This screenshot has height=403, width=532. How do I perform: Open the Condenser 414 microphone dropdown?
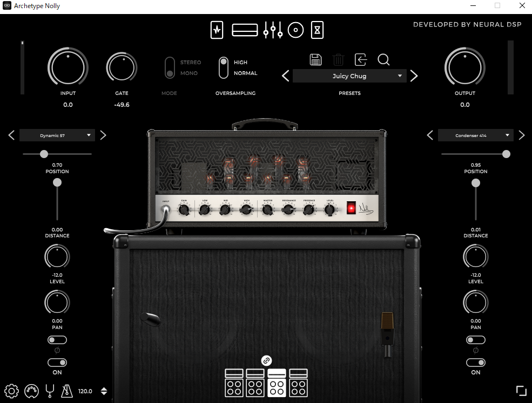pyautogui.click(x=476, y=135)
